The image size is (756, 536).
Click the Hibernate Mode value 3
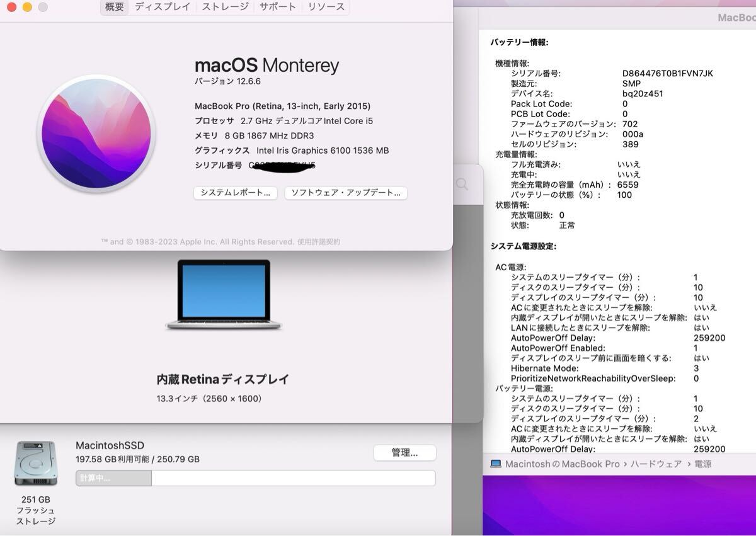696,368
